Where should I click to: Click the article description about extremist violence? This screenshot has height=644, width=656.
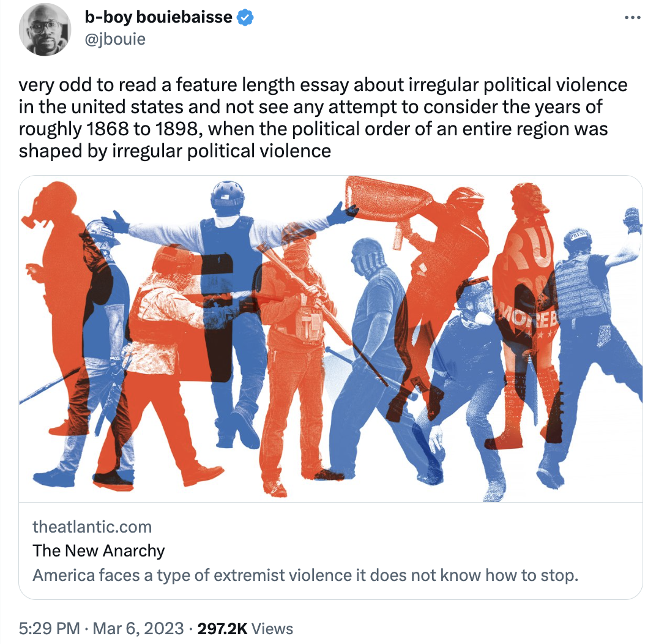pyautogui.click(x=305, y=575)
